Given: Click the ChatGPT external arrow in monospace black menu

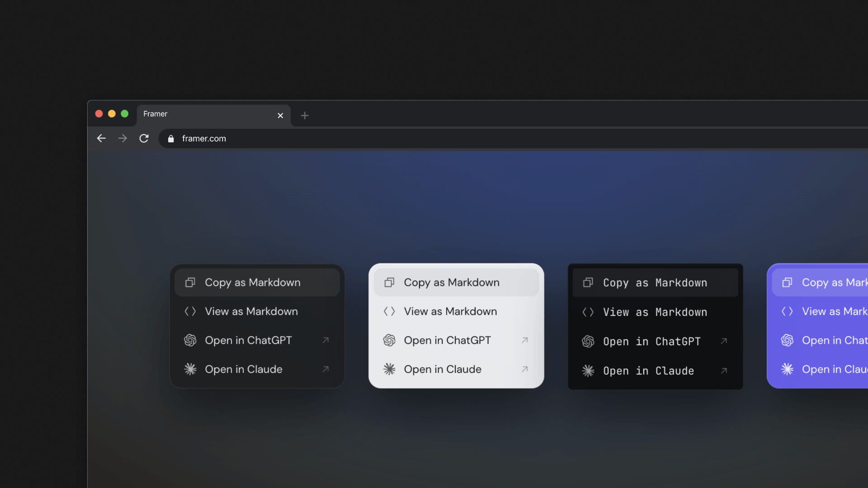Looking at the screenshot, I should coord(724,341).
